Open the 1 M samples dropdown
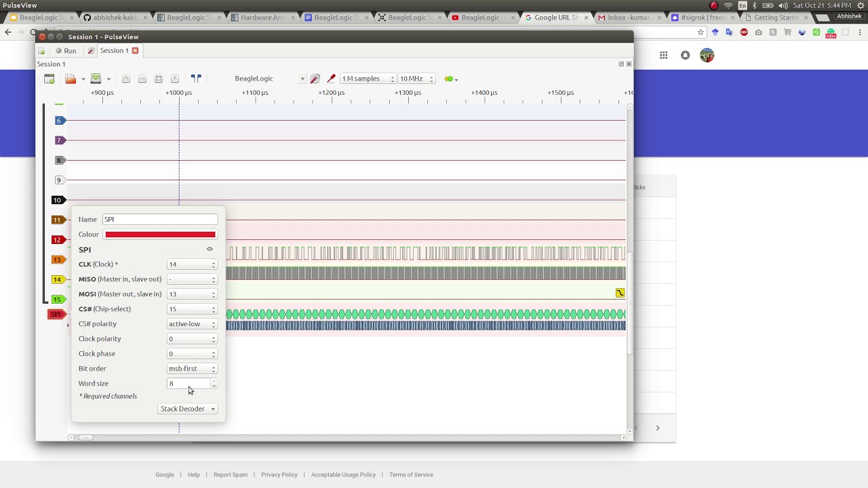The image size is (868, 488). pyautogui.click(x=368, y=79)
